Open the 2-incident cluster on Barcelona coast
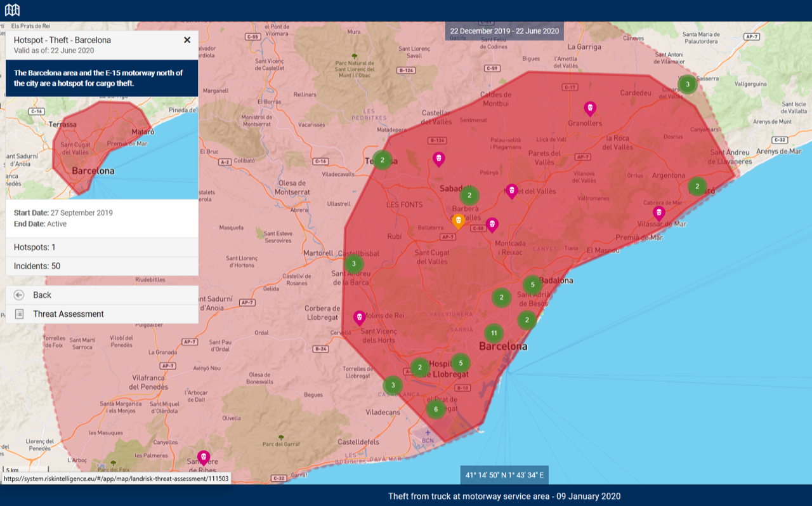This screenshot has height=506, width=812. click(x=527, y=320)
